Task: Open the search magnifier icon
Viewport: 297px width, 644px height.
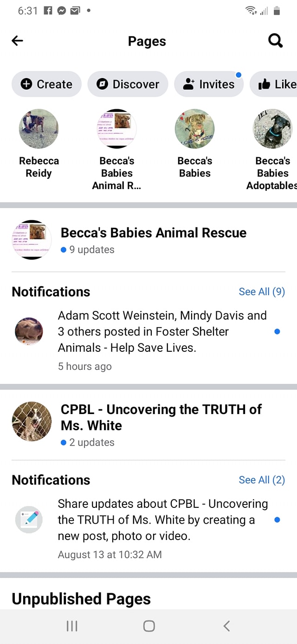Action: pyautogui.click(x=275, y=41)
